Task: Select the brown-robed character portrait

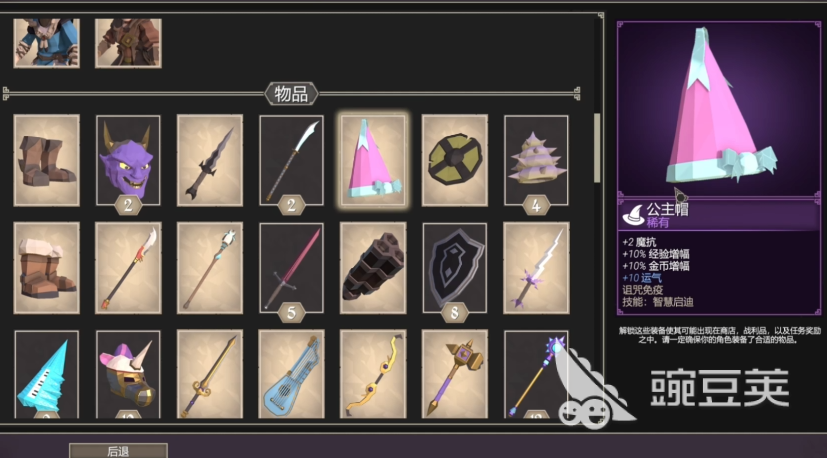Action: [x=128, y=43]
